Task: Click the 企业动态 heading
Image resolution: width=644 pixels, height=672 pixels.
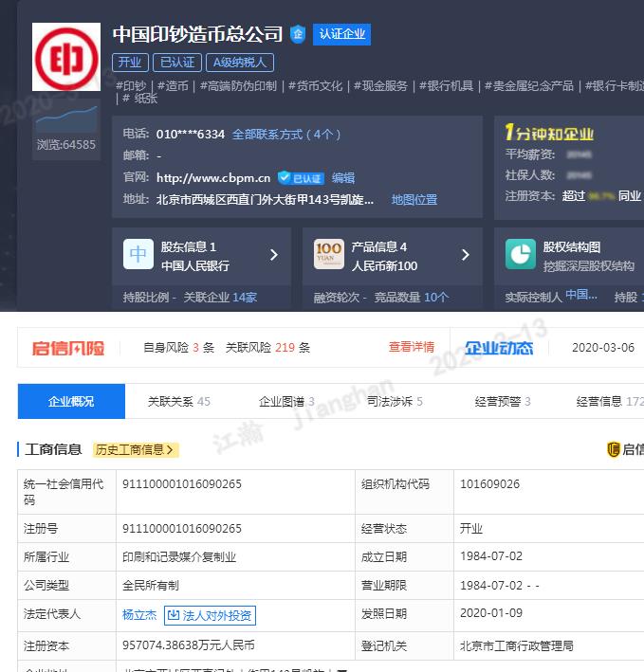Action: [499, 348]
